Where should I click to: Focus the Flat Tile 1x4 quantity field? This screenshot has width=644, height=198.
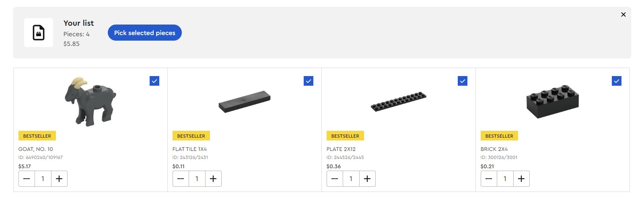pyautogui.click(x=197, y=179)
